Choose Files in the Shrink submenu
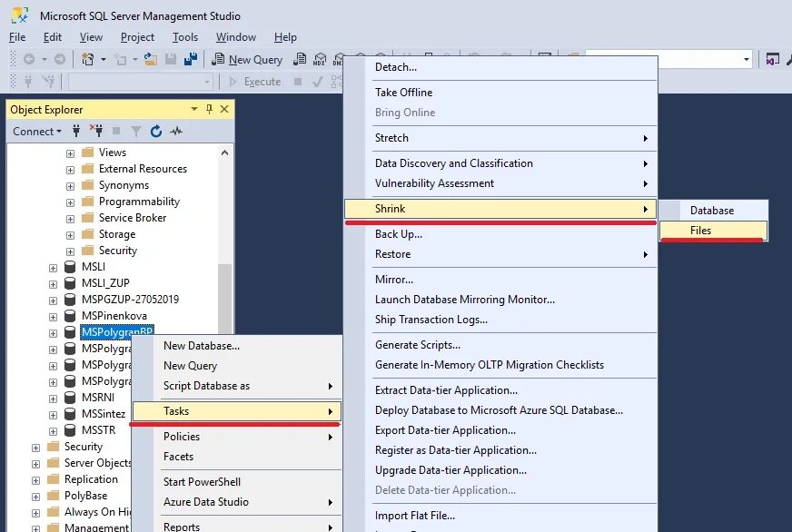 coord(713,231)
